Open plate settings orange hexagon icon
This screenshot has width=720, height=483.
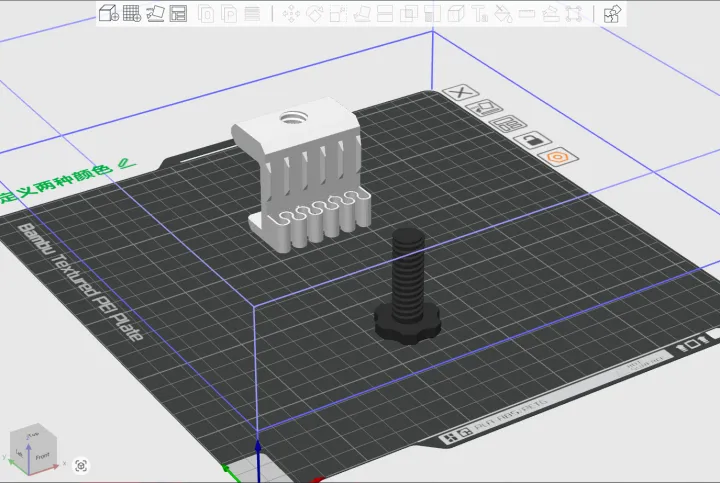[558, 157]
